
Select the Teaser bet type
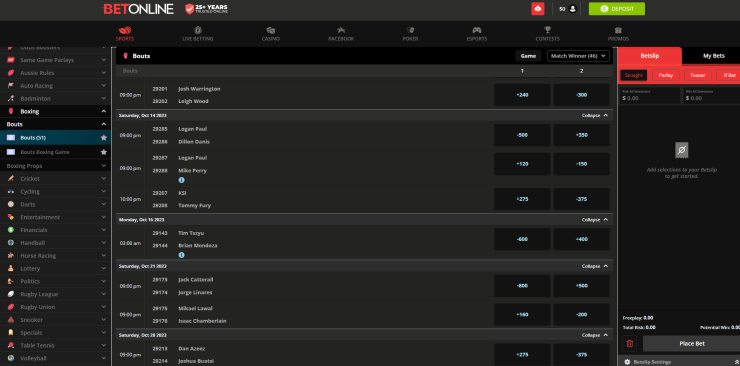[698, 75]
